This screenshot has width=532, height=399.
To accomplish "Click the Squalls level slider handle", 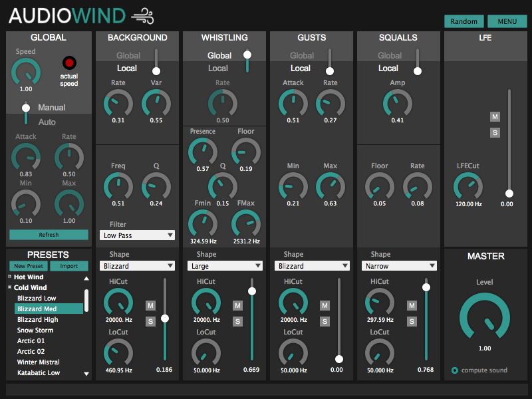I will tap(426, 287).
